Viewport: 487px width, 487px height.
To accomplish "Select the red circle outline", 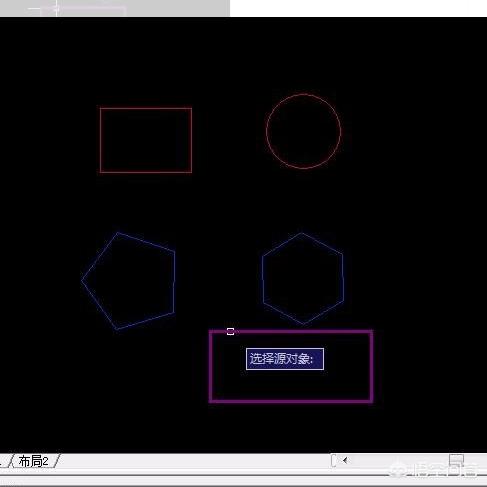I will point(303,95).
